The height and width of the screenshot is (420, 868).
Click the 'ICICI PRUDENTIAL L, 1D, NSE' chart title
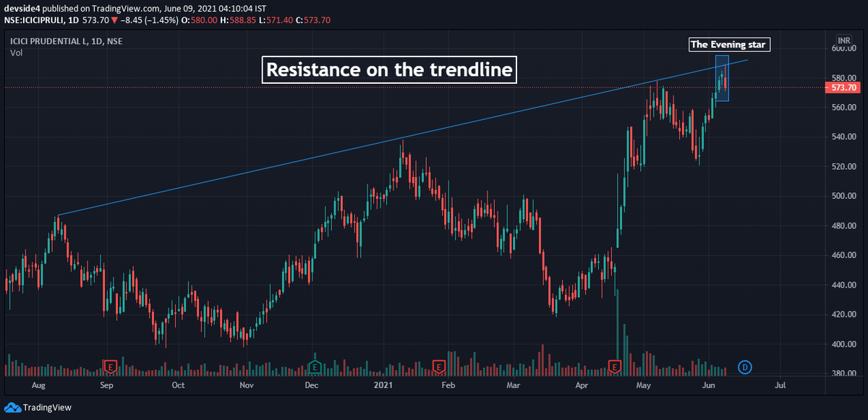[x=67, y=41]
